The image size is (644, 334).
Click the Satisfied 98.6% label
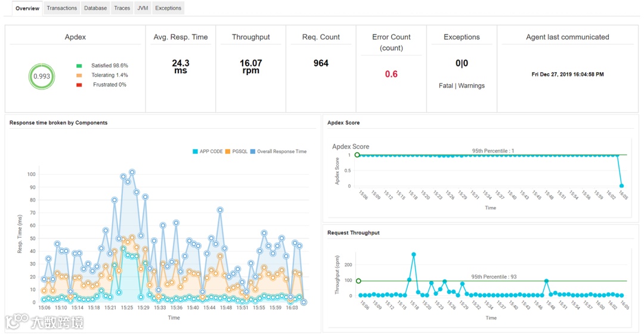click(110, 66)
